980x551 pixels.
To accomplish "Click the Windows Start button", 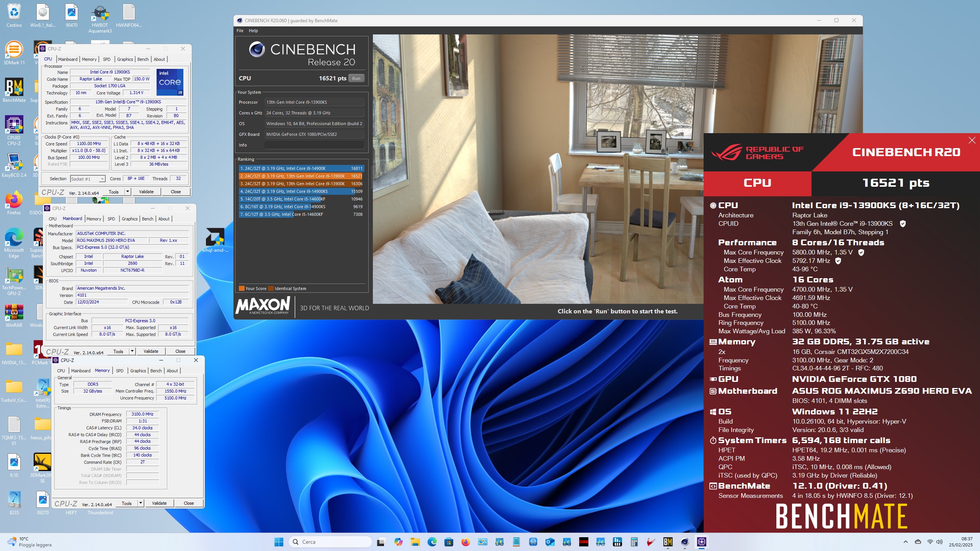I will point(279,542).
